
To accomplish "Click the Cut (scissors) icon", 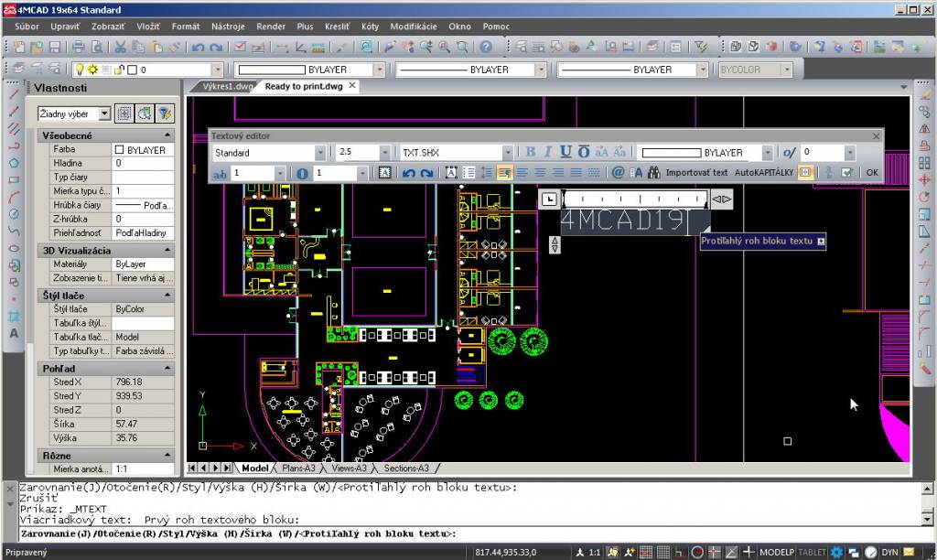I will pyautogui.click(x=120, y=47).
